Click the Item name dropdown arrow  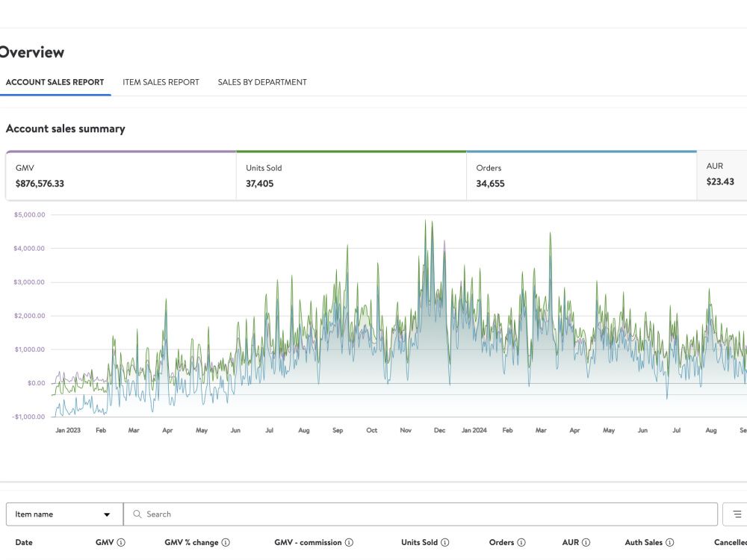[107, 514]
